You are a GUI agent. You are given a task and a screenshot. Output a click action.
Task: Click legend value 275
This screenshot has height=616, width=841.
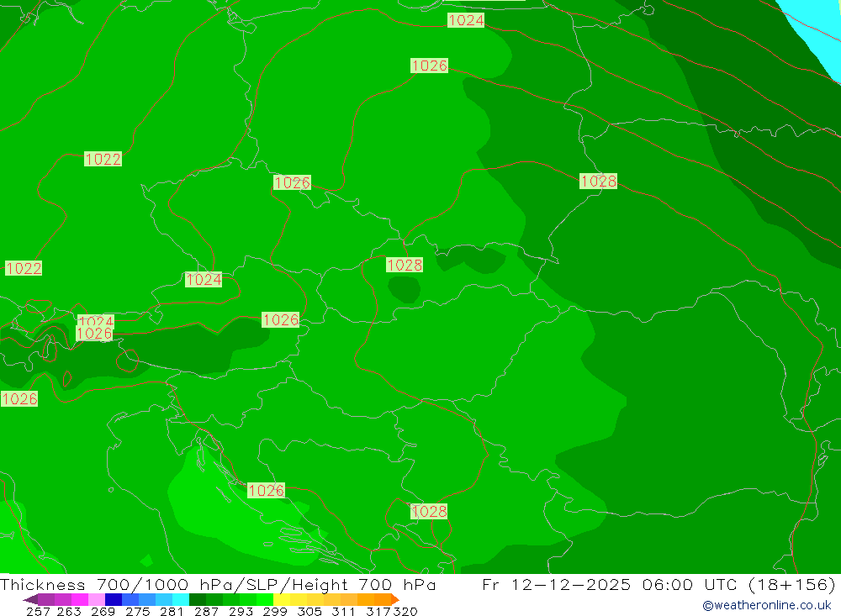(x=137, y=611)
